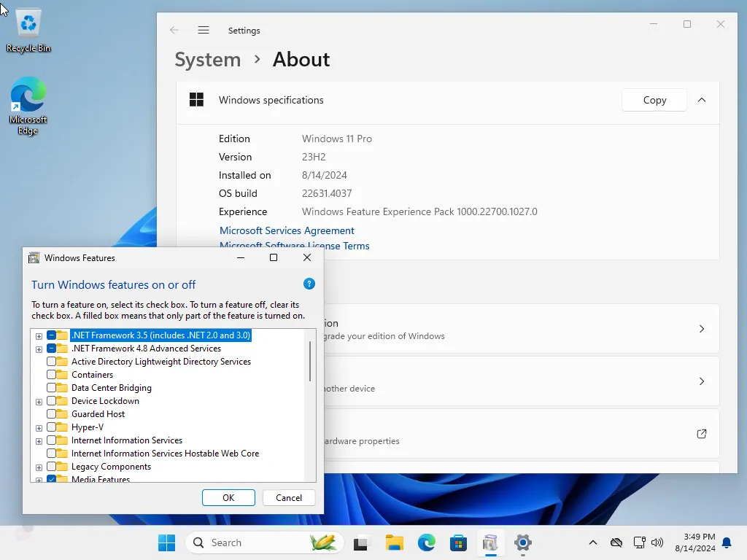
Task: Confirm Windows Features with OK
Action: click(228, 497)
